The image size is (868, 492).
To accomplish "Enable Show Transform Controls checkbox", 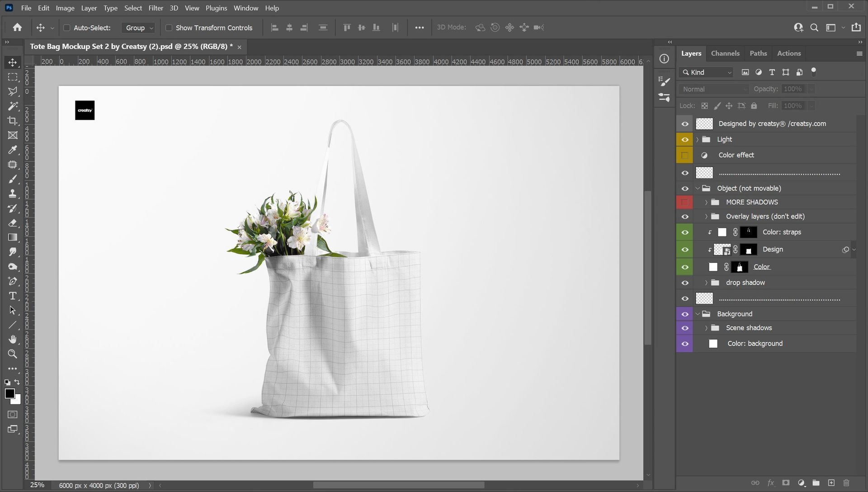I will pyautogui.click(x=169, y=28).
